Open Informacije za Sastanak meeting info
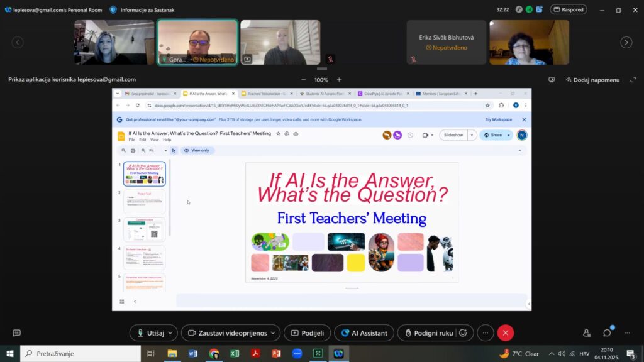 click(x=143, y=9)
